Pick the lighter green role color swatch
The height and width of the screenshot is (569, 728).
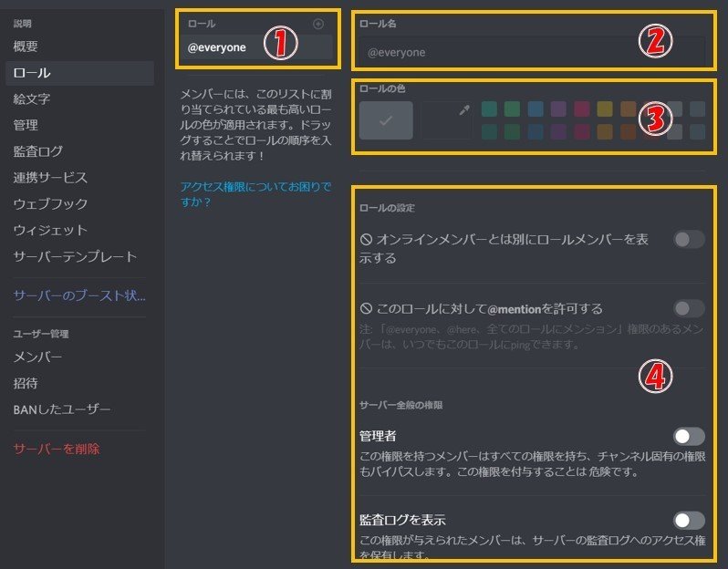[512, 109]
